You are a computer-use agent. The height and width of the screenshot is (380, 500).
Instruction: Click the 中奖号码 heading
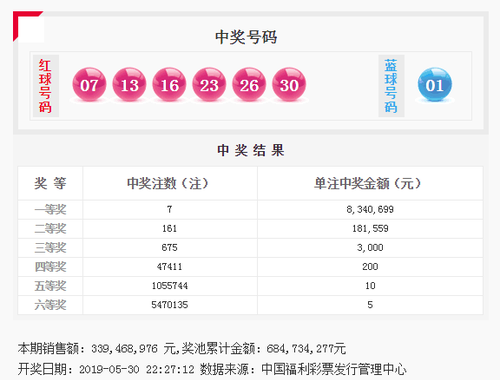point(246,37)
